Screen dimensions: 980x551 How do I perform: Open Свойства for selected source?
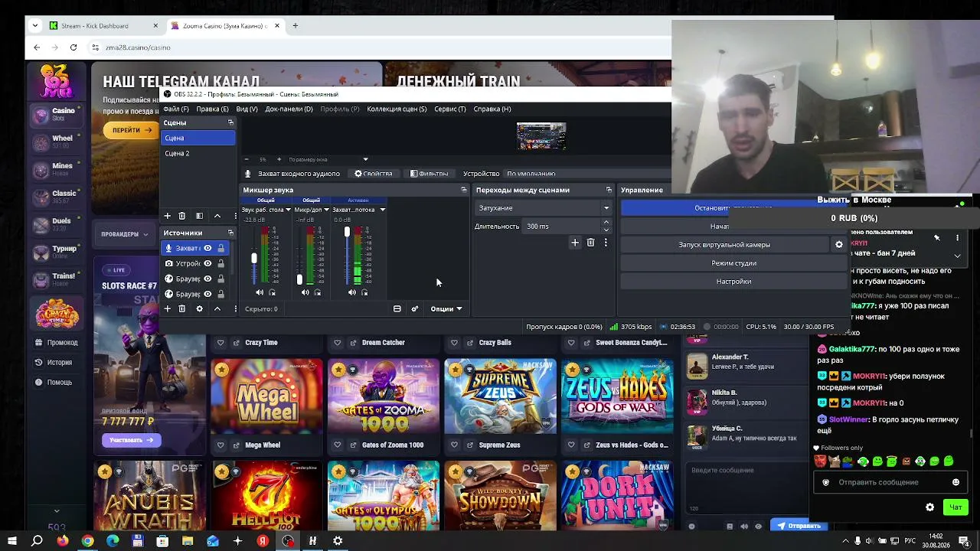point(373,174)
